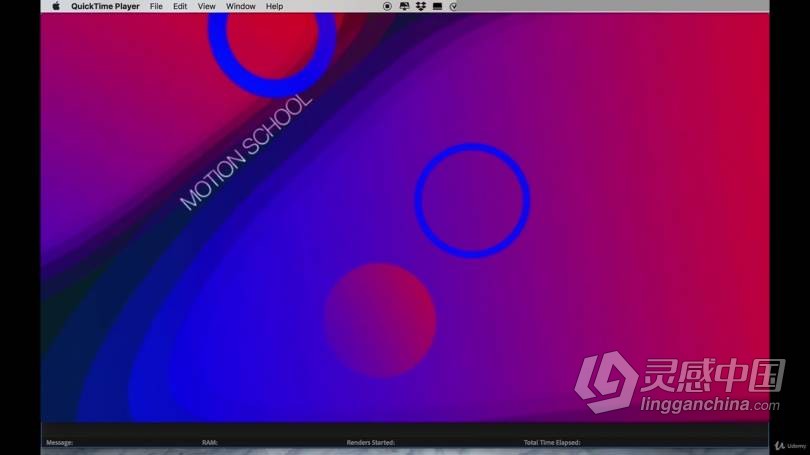The height and width of the screenshot is (455, 810).
Task: Open the QuickTime Player application menu
Action: click(105, 6)
